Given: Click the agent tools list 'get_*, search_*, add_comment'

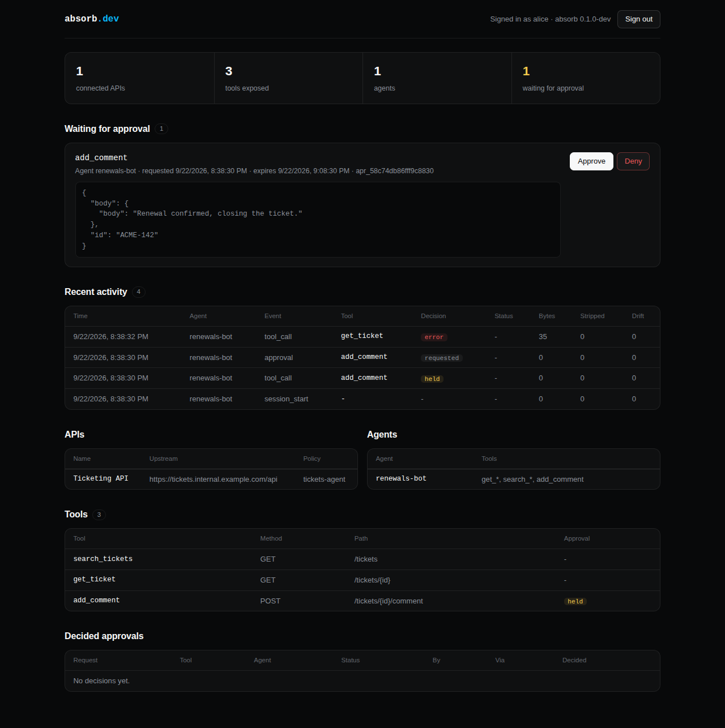Looking at the screenshot, I should click(532, 479).
